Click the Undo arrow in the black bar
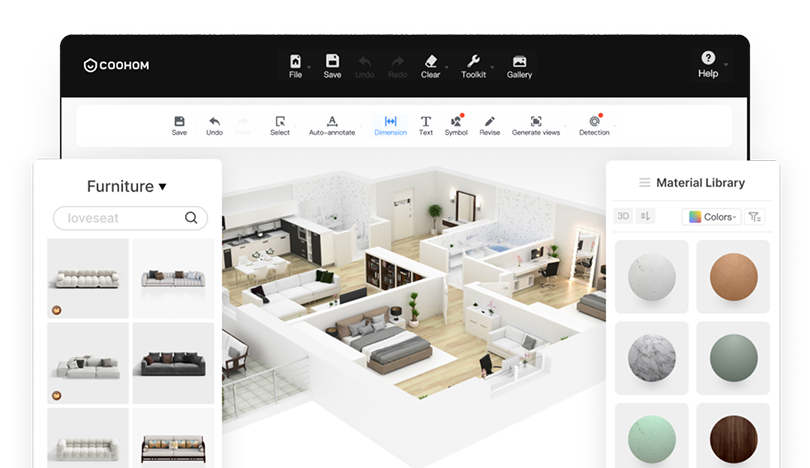The width and height of the screenshot is (810, 468). tap(365, 61)
